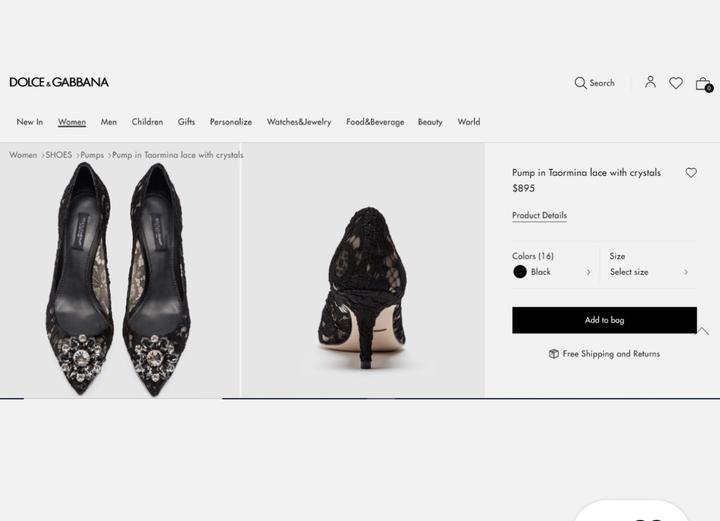Select the Black color swatch
Viewport: 720px width, 521px height.
(x=520, y=272)
